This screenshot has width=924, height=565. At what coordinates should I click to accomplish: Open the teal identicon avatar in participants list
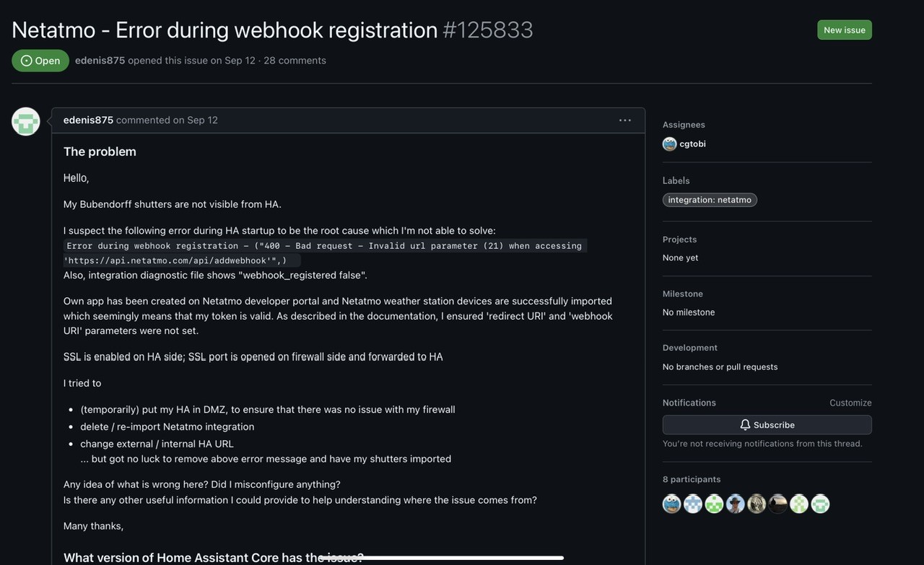tap(820, 504)
